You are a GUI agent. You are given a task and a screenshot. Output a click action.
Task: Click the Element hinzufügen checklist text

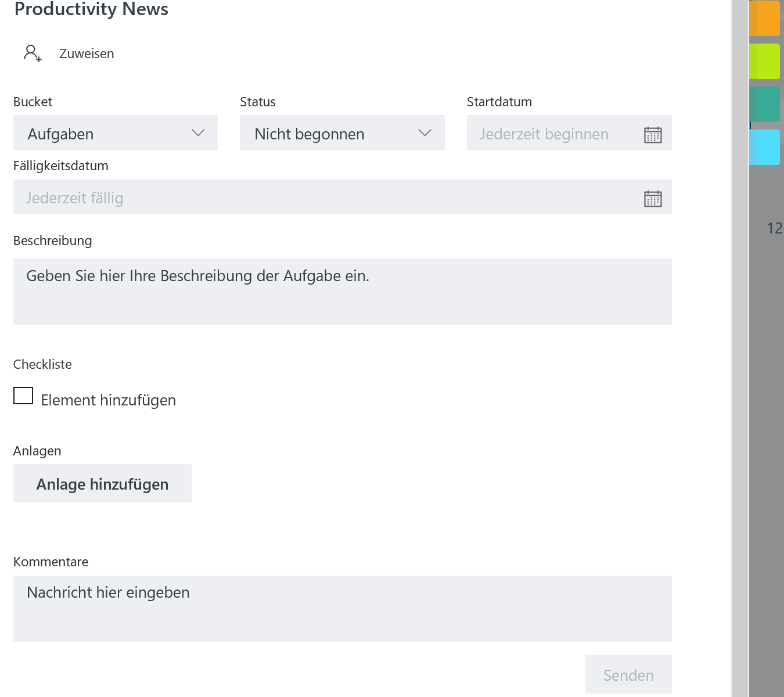click(109, 400)
